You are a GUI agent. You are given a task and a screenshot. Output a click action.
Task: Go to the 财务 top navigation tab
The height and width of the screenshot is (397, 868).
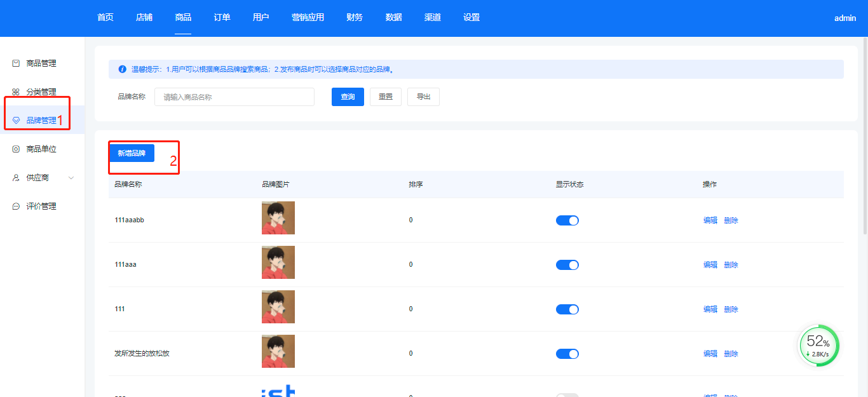355,18
